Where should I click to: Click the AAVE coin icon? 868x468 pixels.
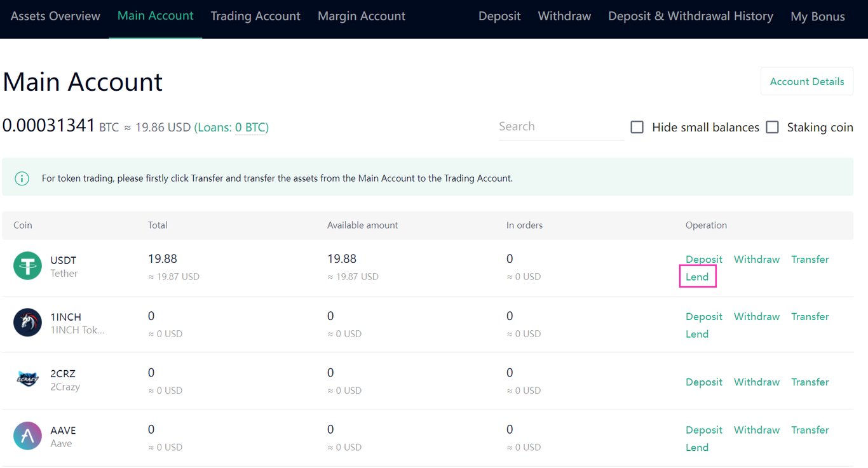click(27, 436)
